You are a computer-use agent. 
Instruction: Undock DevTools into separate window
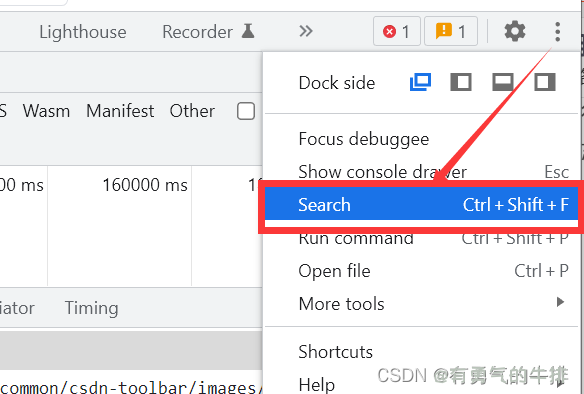click(420, 82)
